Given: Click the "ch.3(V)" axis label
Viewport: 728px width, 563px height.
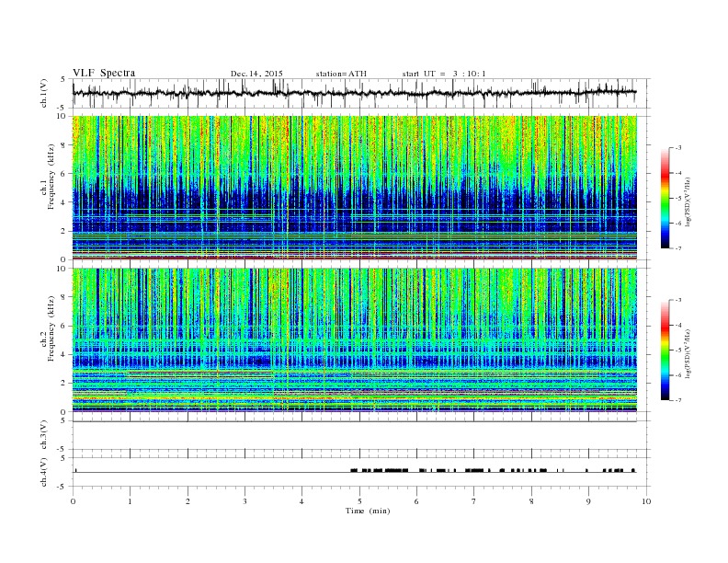Looking at the screenshot, I should (x=44, y=435).
